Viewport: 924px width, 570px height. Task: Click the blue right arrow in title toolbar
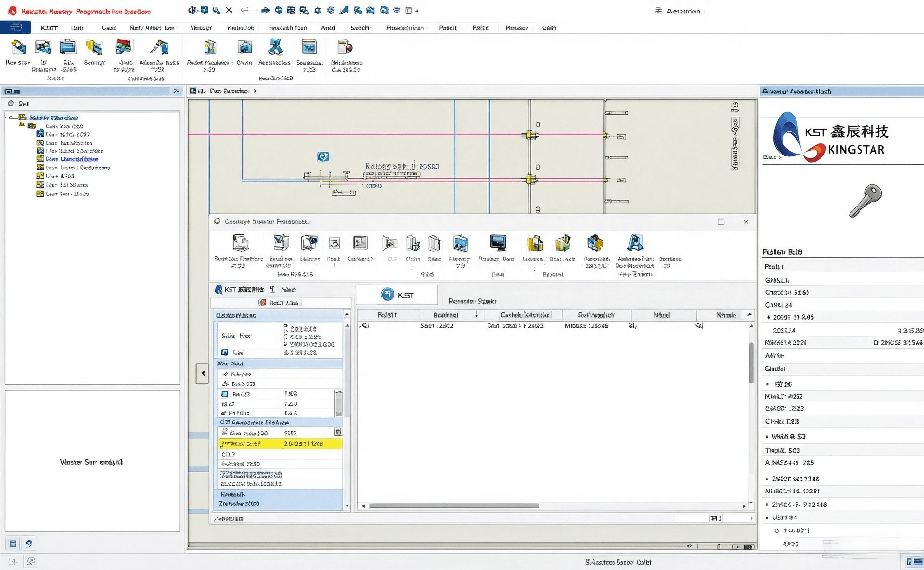pyautogui.click(x=265, y=10)
